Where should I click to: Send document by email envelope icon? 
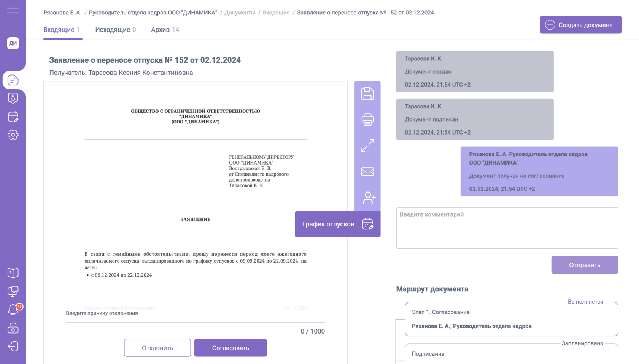[x=367, y=171]
